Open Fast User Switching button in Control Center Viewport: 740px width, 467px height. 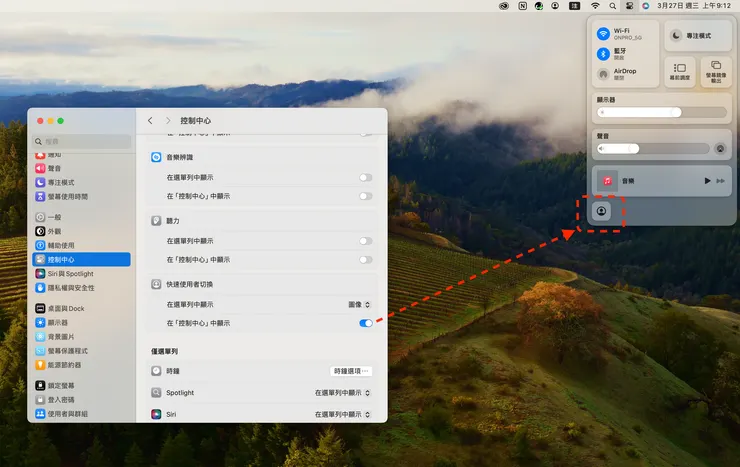pos(601,211)
